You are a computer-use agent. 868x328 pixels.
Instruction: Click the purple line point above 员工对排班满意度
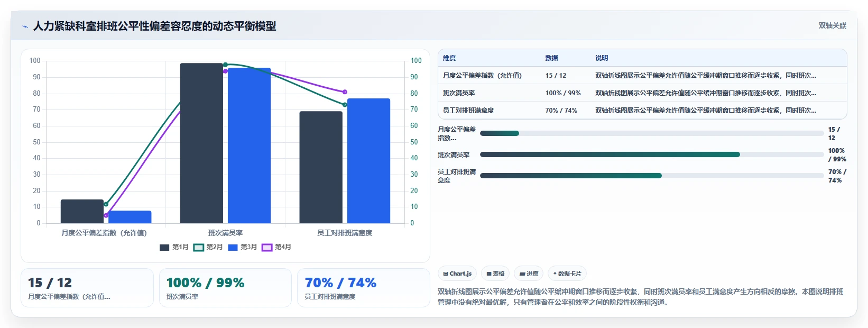345,92
